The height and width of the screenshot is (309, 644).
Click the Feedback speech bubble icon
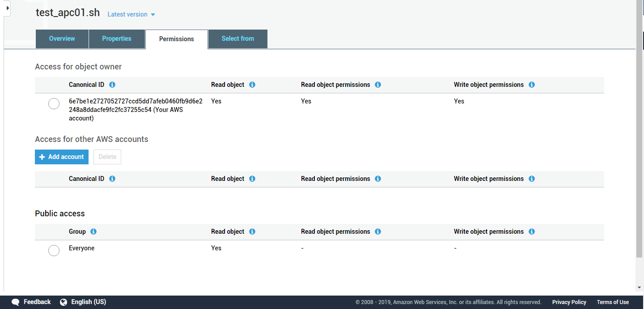point(15,302)
